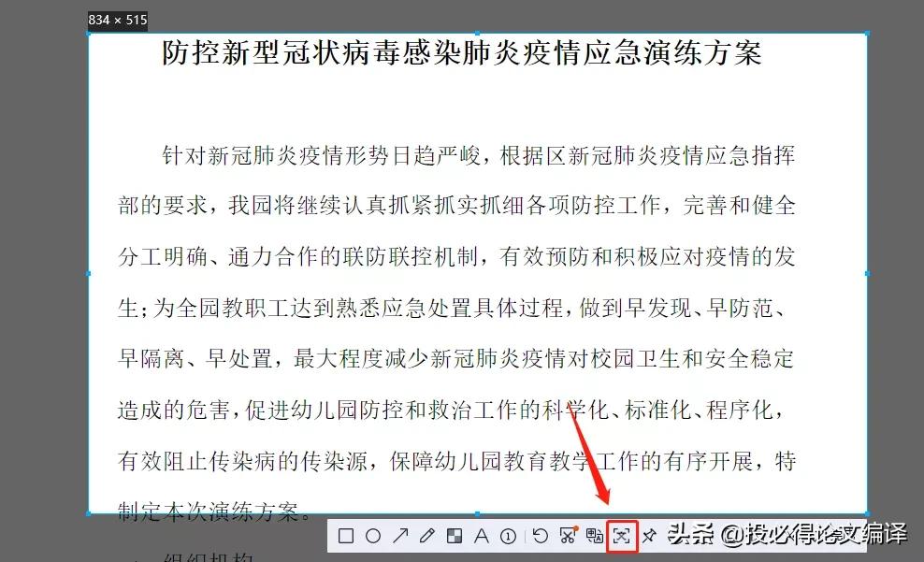Click the undo icon

[541, 538]
